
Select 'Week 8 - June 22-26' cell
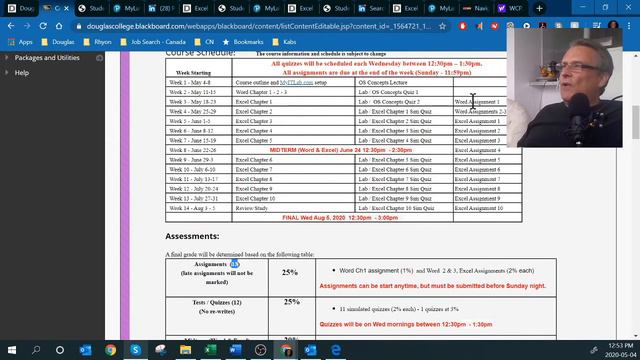pyautogui.click(x=198, y=150)
